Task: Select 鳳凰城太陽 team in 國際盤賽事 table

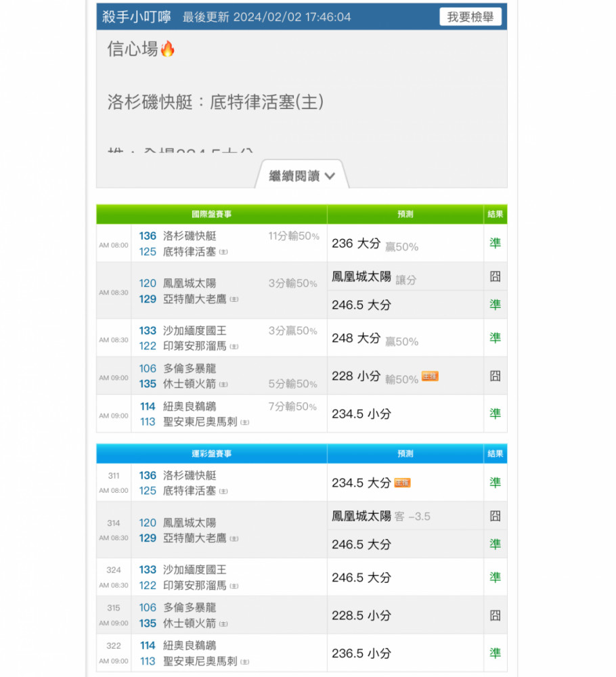Action: (x=190, y=283)
